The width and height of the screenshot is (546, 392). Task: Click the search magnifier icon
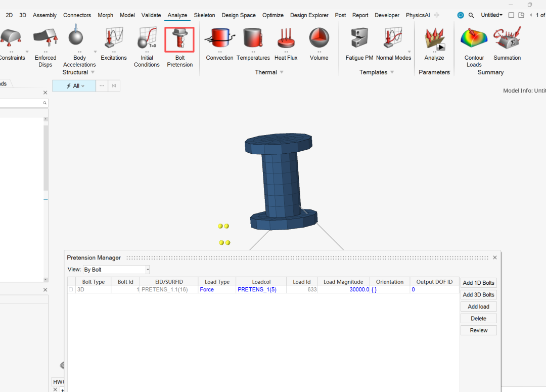coord(471,15)
